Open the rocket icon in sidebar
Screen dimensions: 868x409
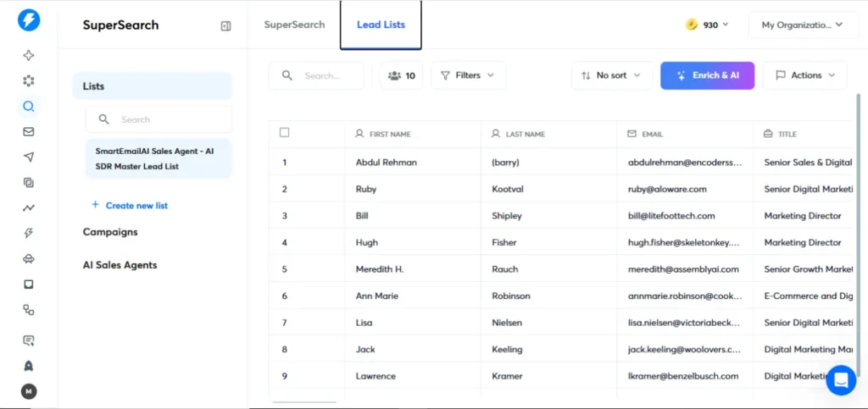pos(29,366)
